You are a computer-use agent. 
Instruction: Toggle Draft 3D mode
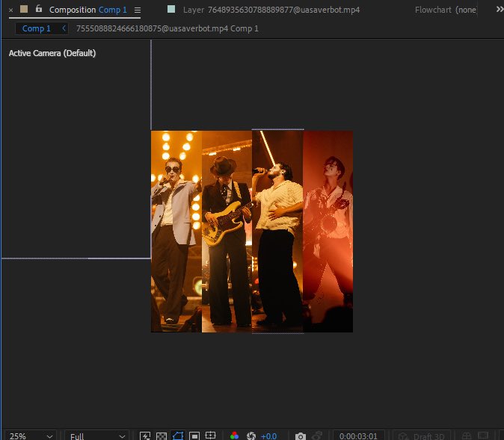[422, 436]
